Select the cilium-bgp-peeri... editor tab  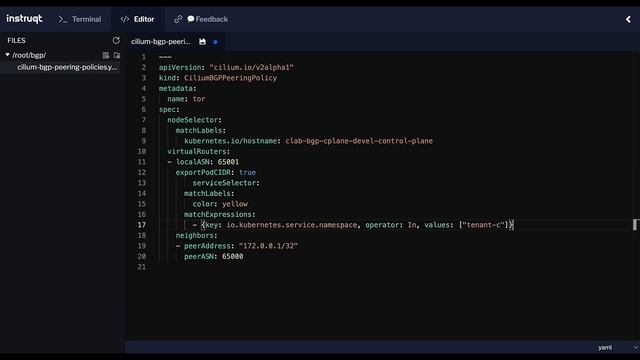tap(161, 42)
